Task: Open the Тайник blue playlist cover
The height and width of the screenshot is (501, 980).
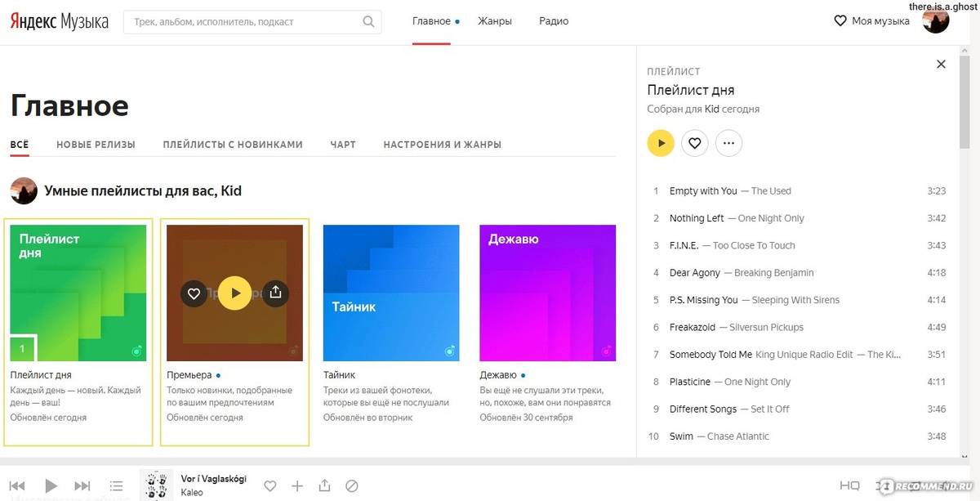Action: 391,293
